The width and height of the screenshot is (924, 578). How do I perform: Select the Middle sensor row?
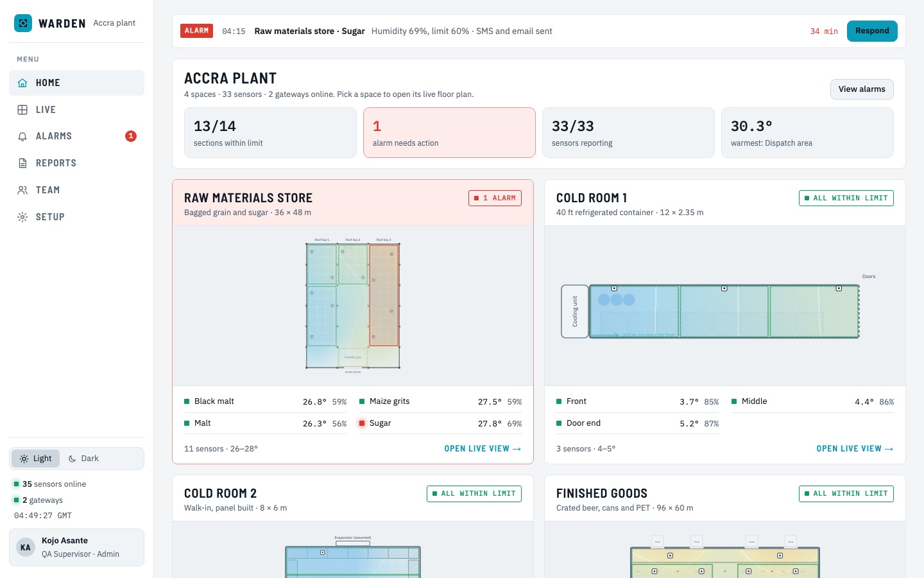pos(812,401)
